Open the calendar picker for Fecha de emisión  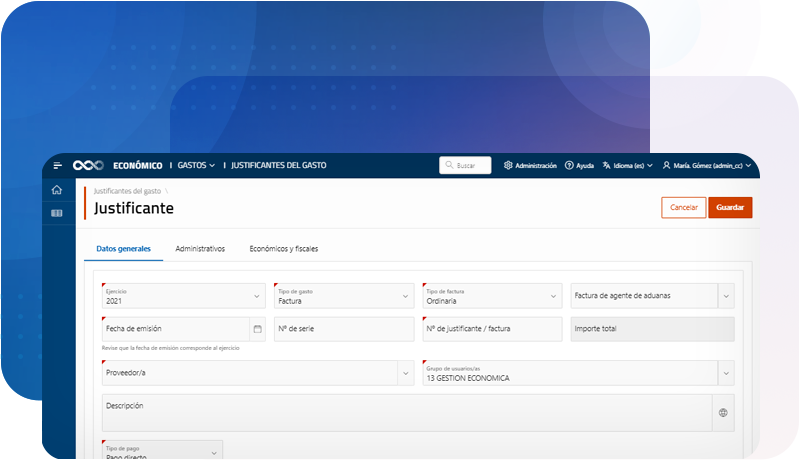(x=257, y=329)
